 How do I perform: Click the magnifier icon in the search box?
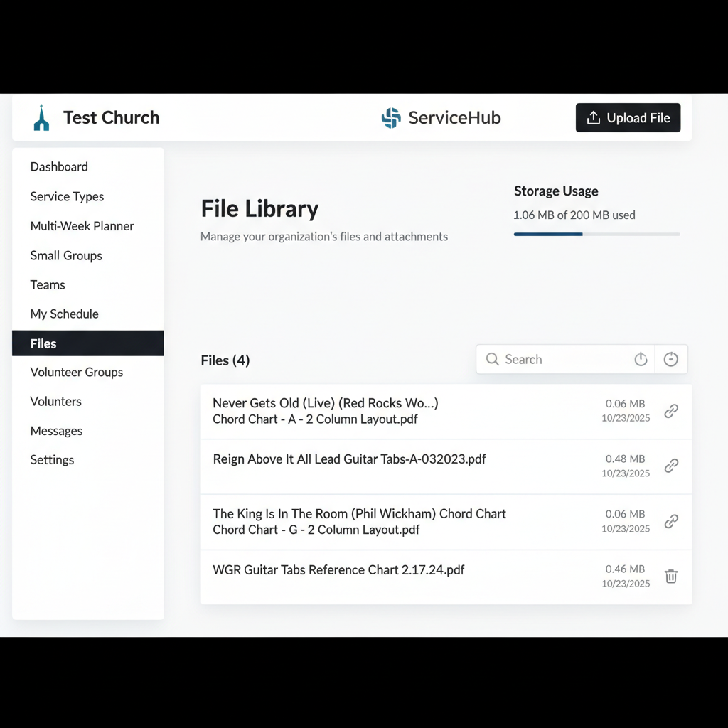[x=492, y=360]
